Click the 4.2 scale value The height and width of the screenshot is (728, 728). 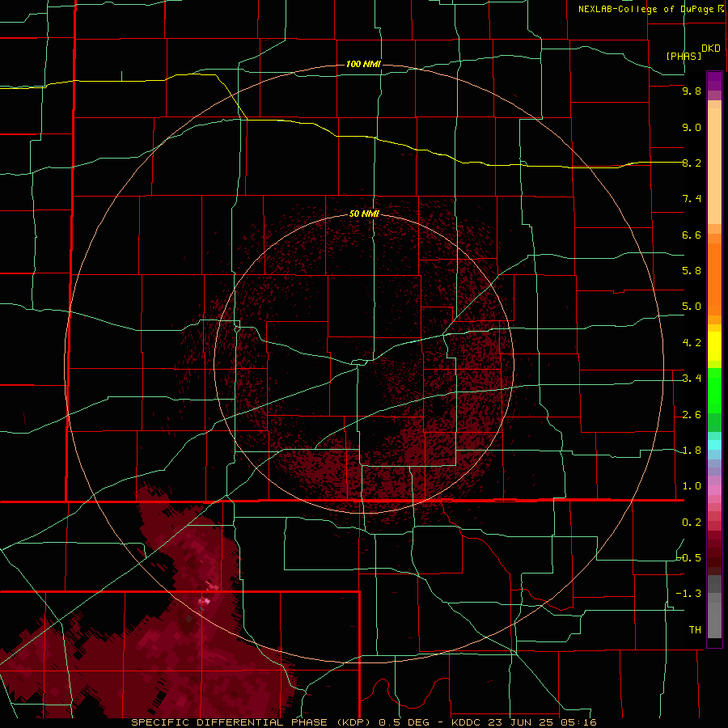pos(692,343)
